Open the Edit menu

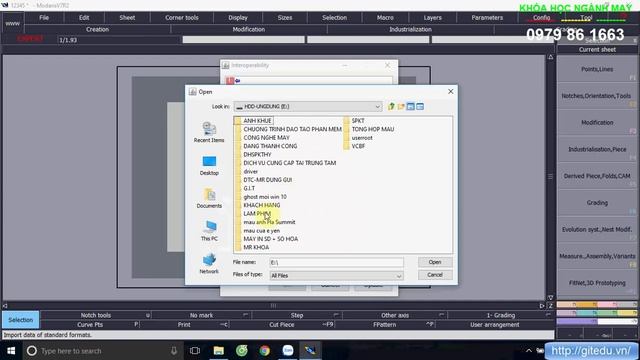point(84,18)
